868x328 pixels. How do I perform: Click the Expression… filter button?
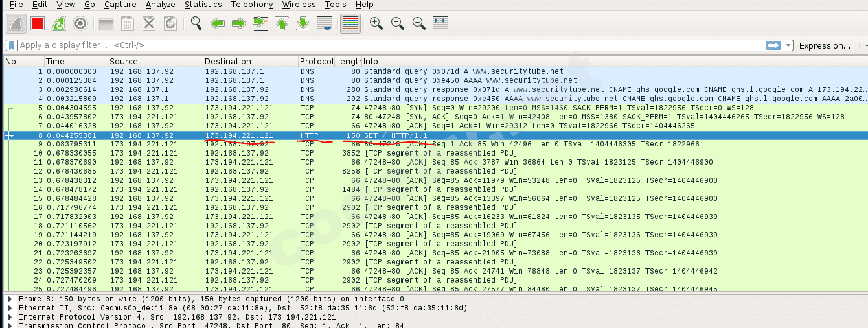point(824,45)
